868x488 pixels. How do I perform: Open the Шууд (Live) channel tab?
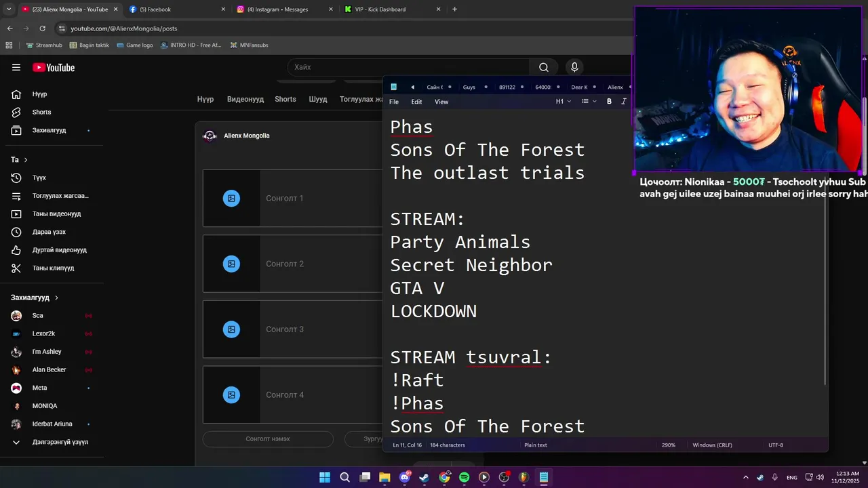[x=318, y=99]
